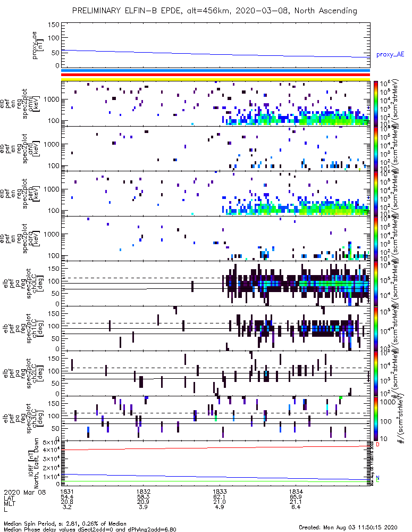Click the '1832' time tick label
Screen dimensions: 412x532
tap(144, 491)
